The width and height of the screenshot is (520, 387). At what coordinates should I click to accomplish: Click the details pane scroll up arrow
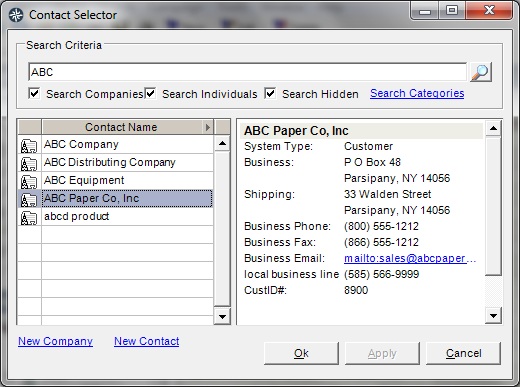(x=493, y=128)
